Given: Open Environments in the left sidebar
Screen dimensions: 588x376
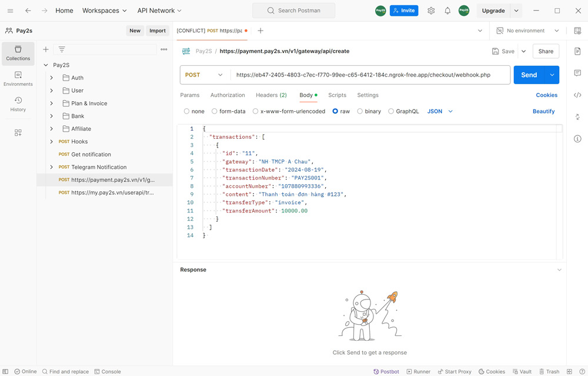Looking at the screenshot, I should tap(18, 79).
